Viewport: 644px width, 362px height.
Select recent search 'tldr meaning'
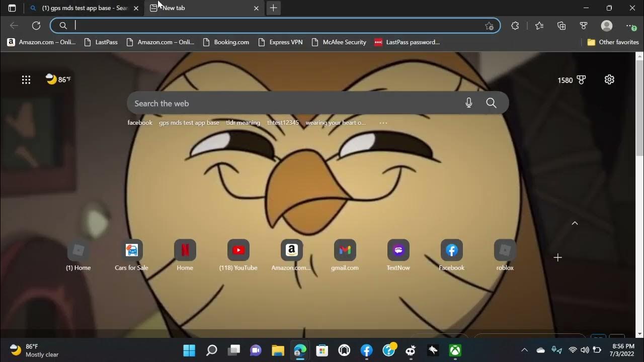click(x=243, y=123)
